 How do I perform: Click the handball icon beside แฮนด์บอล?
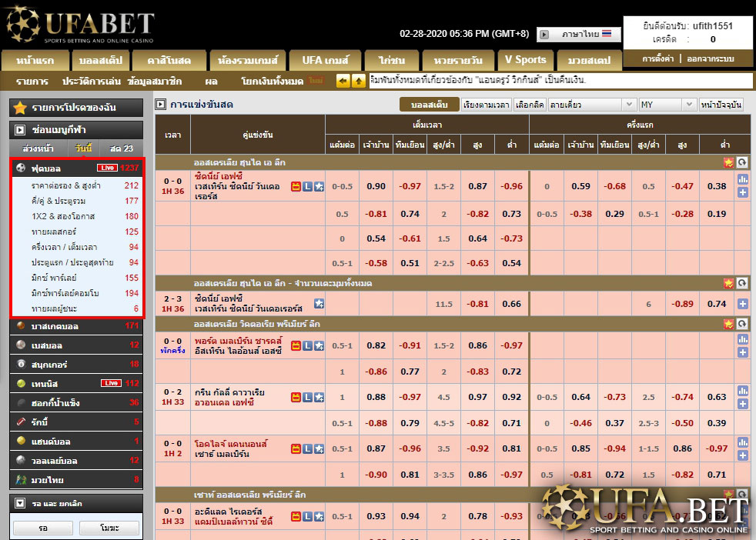pyautogui.click(x=21, y=441)
